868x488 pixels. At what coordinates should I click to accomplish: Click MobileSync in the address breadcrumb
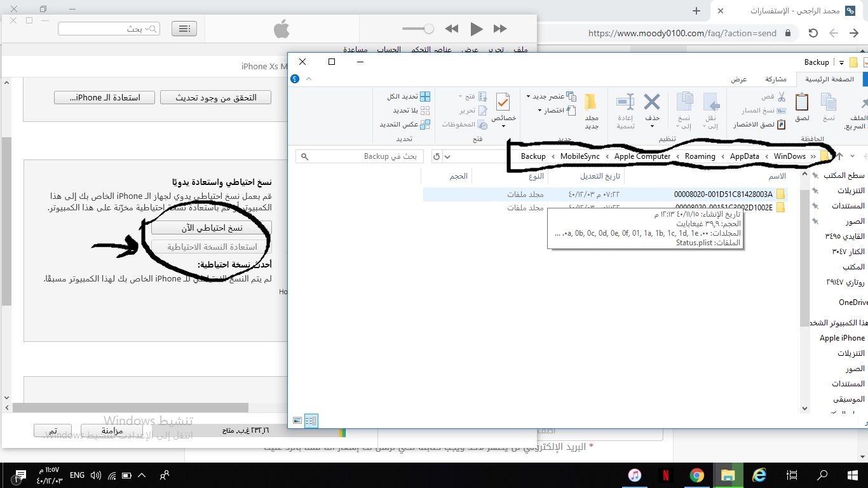pyautogui.click(x=580, y=156)
